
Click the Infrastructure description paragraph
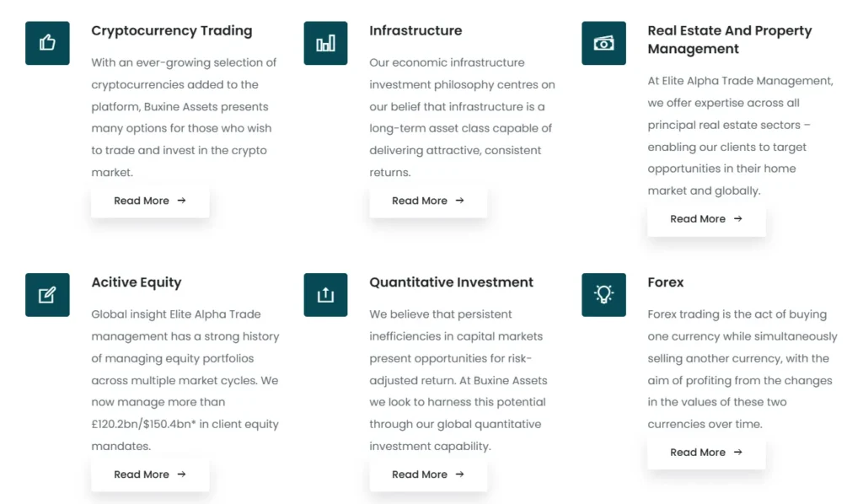tap(462, 117)
